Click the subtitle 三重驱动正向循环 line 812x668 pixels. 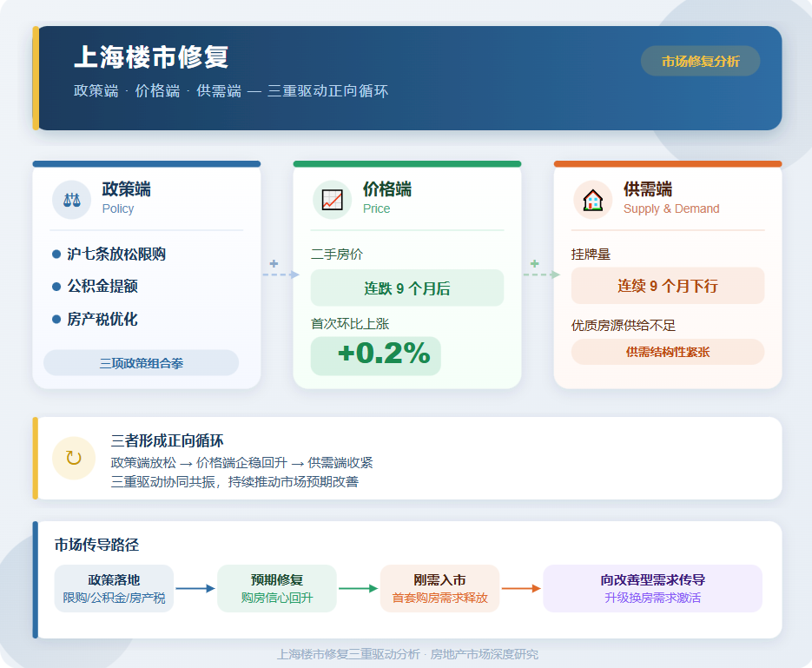[231, 91]
